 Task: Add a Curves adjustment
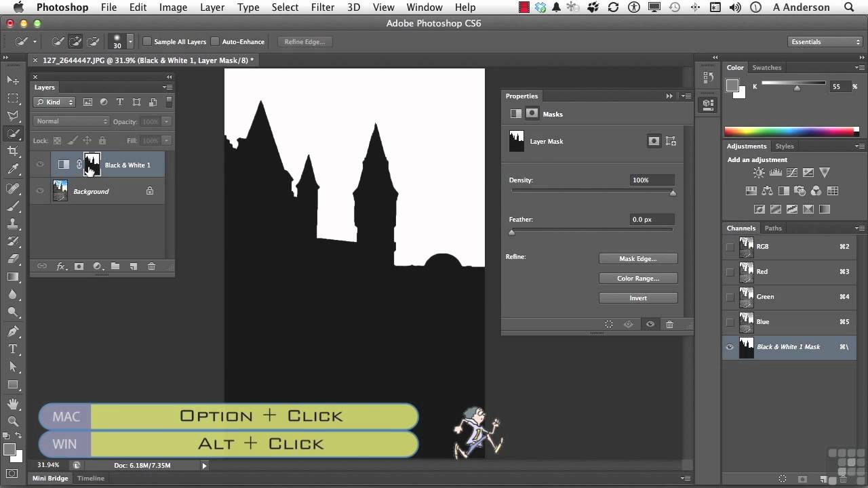791,173
